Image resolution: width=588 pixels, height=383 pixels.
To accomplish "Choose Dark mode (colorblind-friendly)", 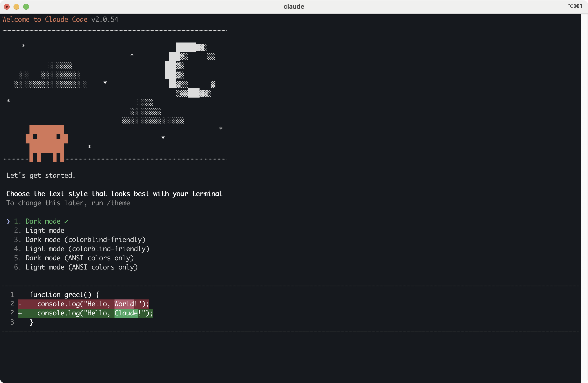I will click(85, 240).
